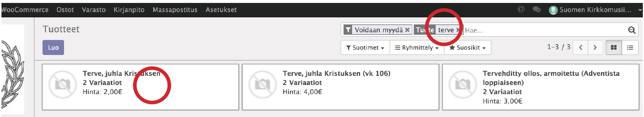Open the Asetukset menu
This screenshot has height=117, width=644.
point(221,10)
